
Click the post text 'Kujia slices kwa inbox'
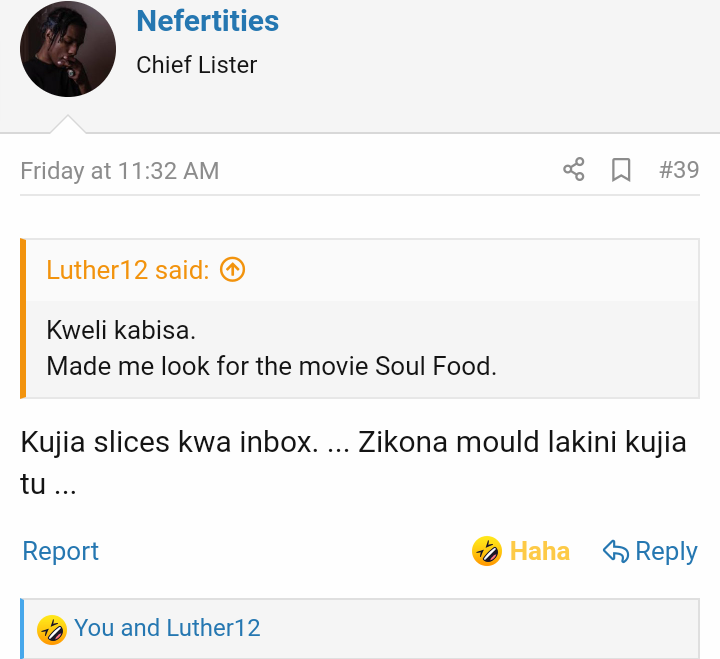click(169, 442)
